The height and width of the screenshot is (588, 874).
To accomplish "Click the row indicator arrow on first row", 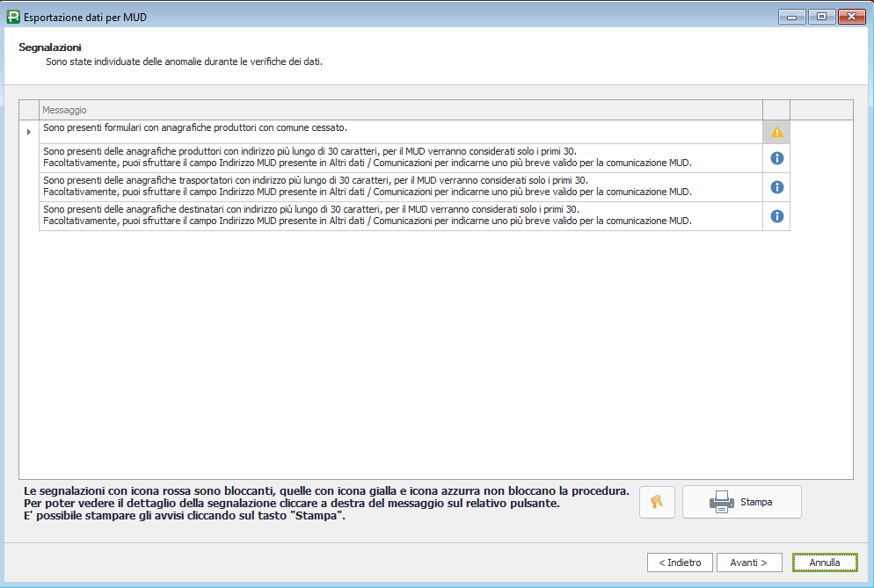I will [x=29, y=132].
